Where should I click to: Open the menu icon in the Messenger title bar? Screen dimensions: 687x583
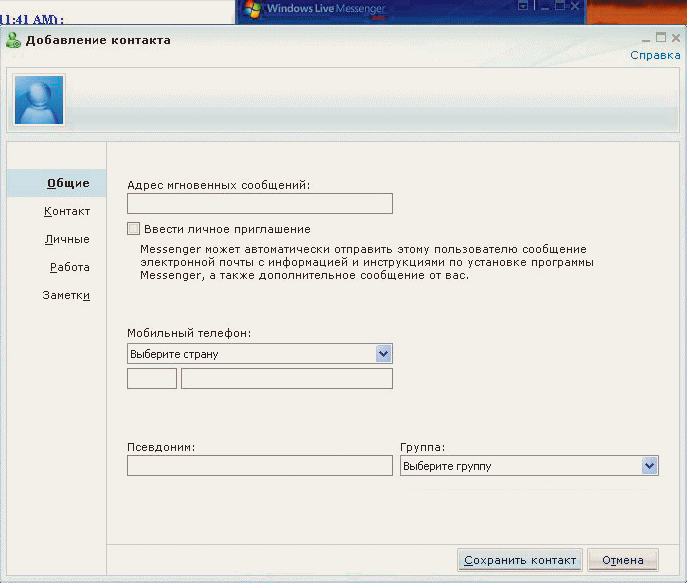coord(523,5)
